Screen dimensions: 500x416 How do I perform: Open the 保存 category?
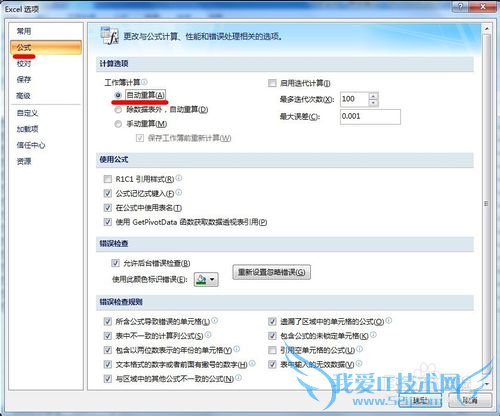point(24,79)
